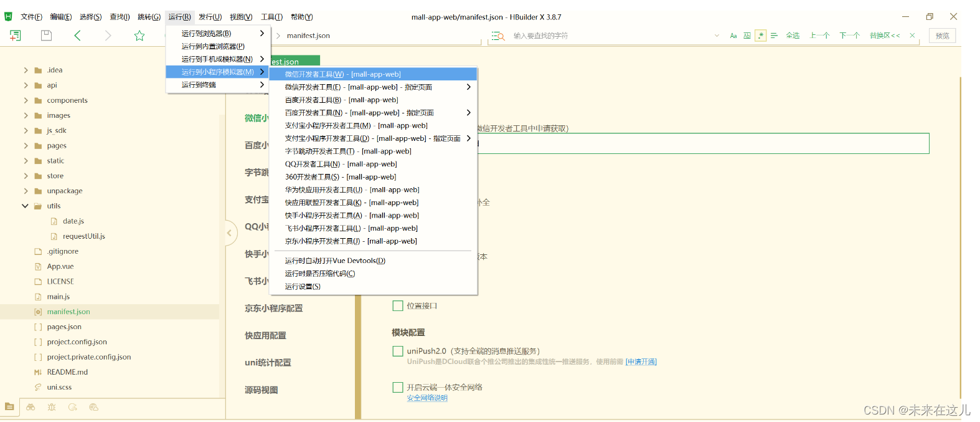Click the 预览 preview button
Screen dimensions: 980x422
942,36
